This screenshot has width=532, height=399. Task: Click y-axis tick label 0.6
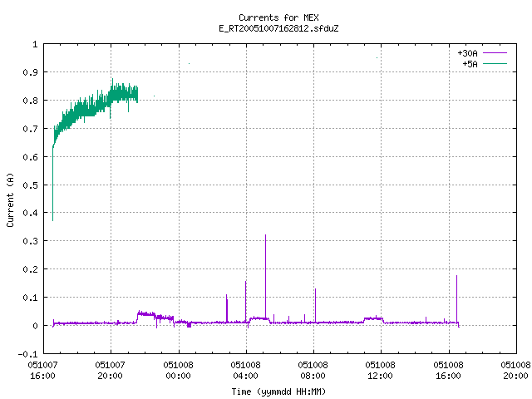click(30, 157)
